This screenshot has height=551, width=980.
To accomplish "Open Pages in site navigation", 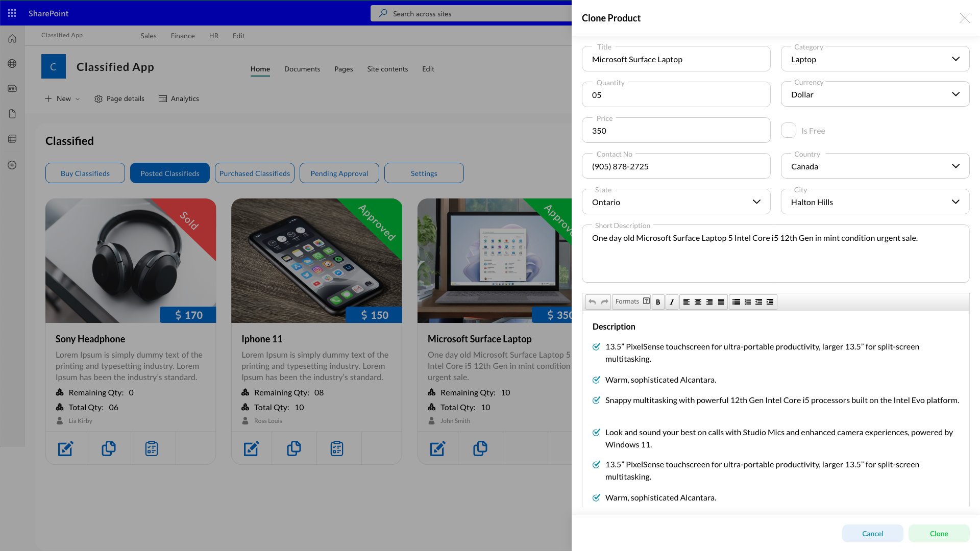I will tap(344, 69).
